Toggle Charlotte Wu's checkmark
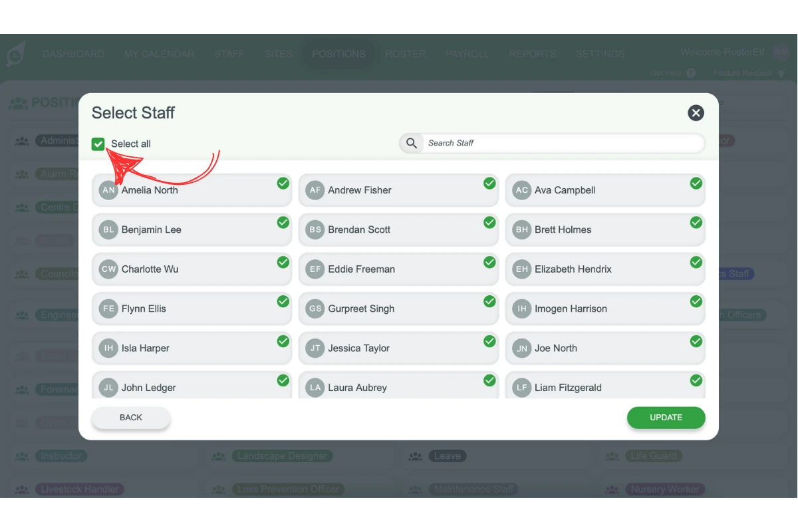Screen dimensions: 798x532 tap(283, 262)
